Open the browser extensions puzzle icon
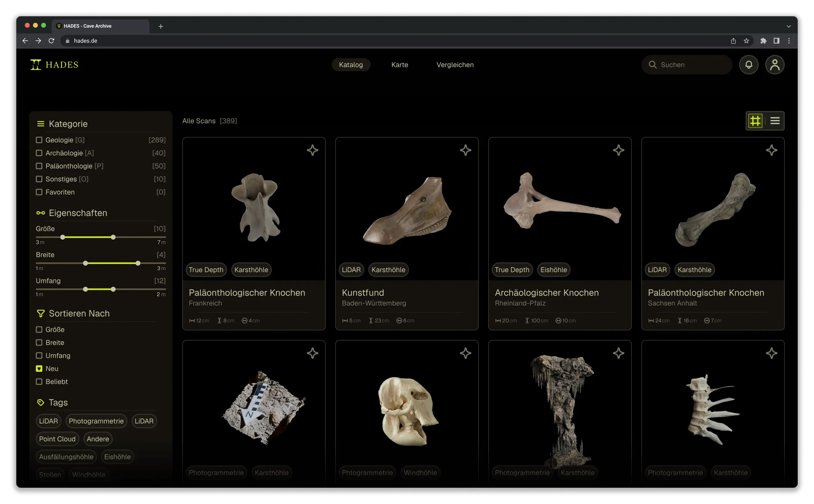Screen dimensions: 814x504 click(763, 41)
